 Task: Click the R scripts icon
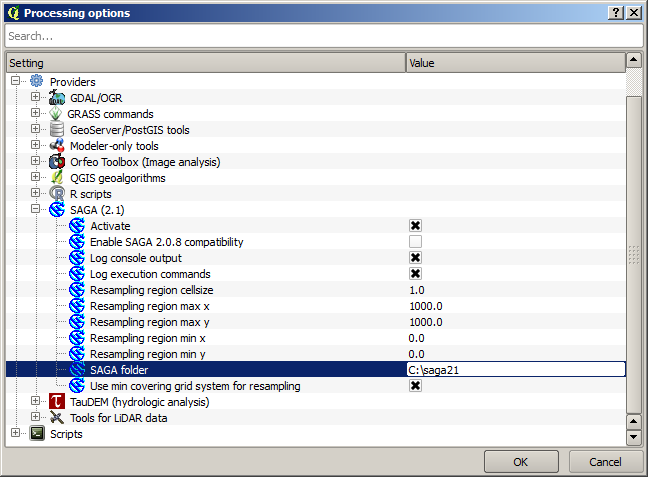pos(57,194)
